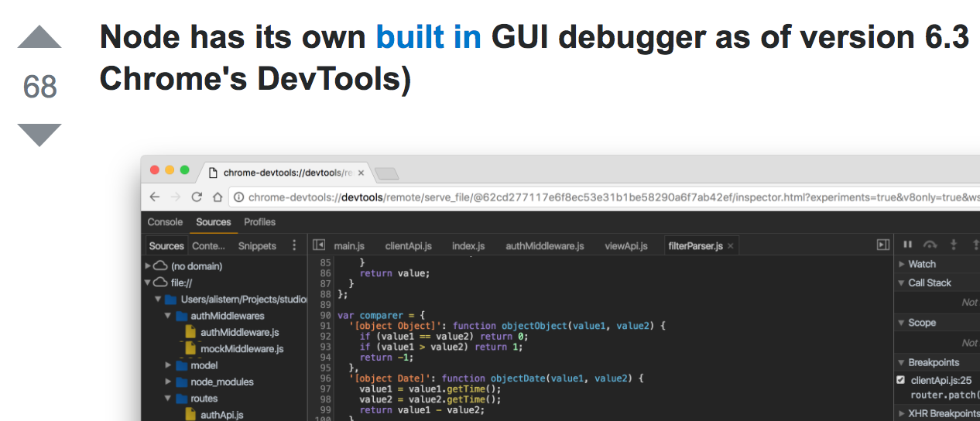Screen dimensions: 980x421
Task: Click the embedded DevTools screenshot image
Action: point(560,288)
